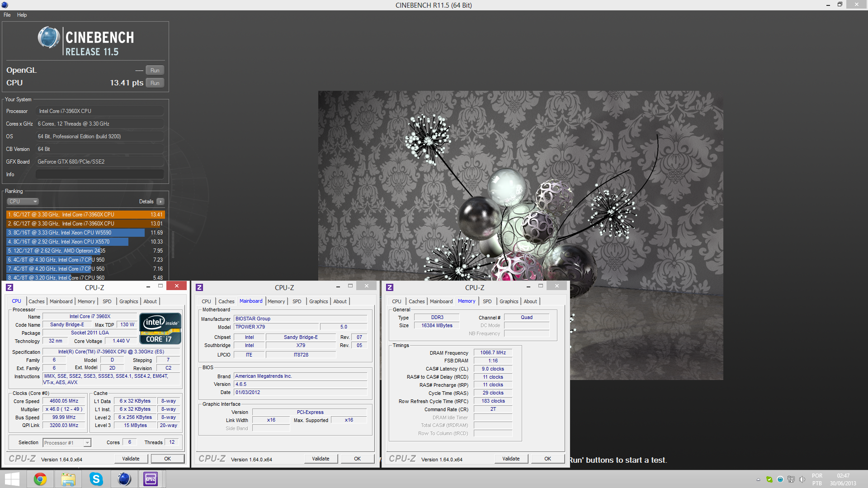Click the Z logo icon of first CPU-Z window
The width and height of the screenshot is (868, 488).
(x=9, y=287)
